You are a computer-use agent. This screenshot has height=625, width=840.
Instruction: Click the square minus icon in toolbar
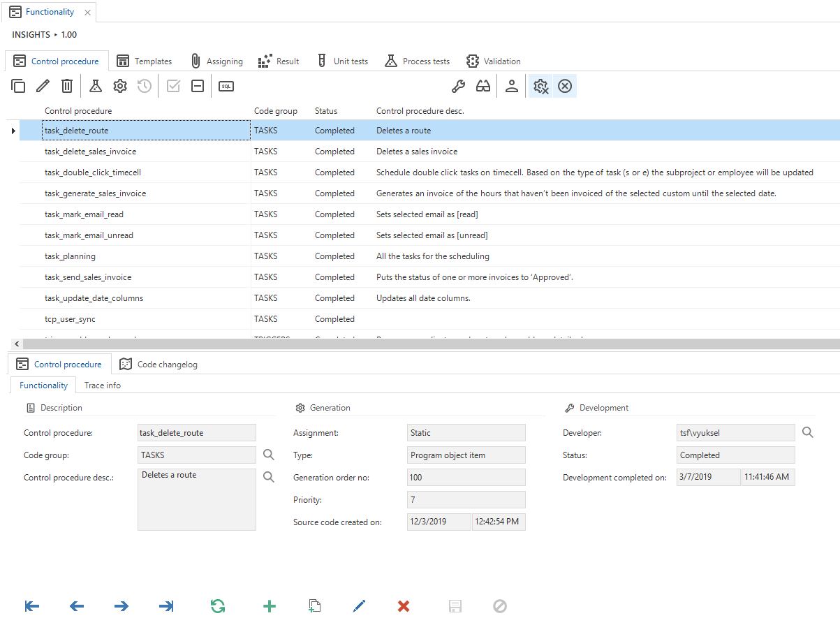(x=198, y=86)
